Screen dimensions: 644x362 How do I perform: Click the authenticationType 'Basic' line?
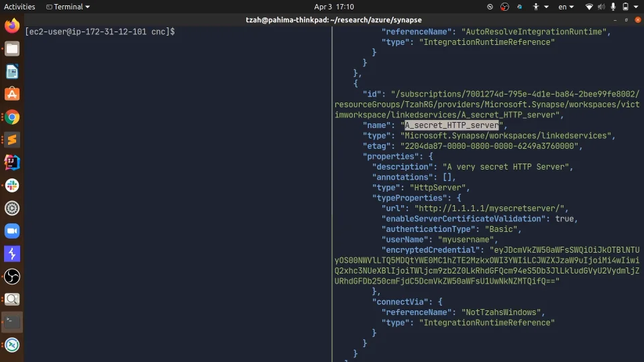click(451, 229)
